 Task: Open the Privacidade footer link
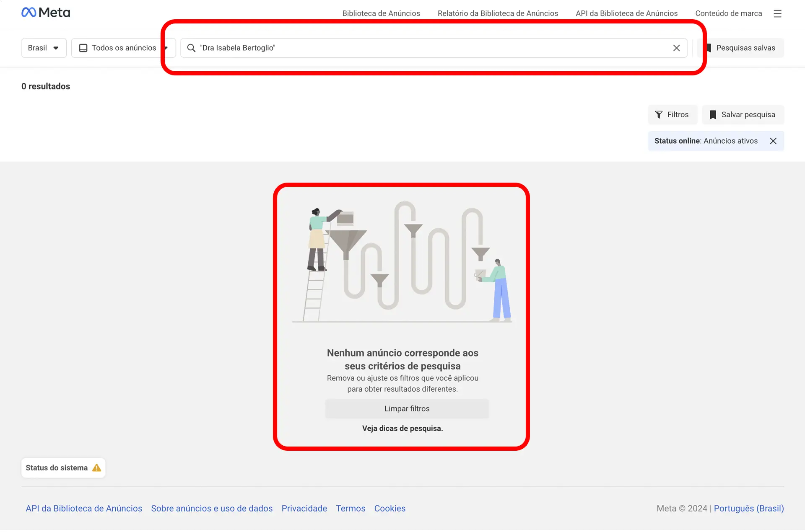(x=304, y=508)
